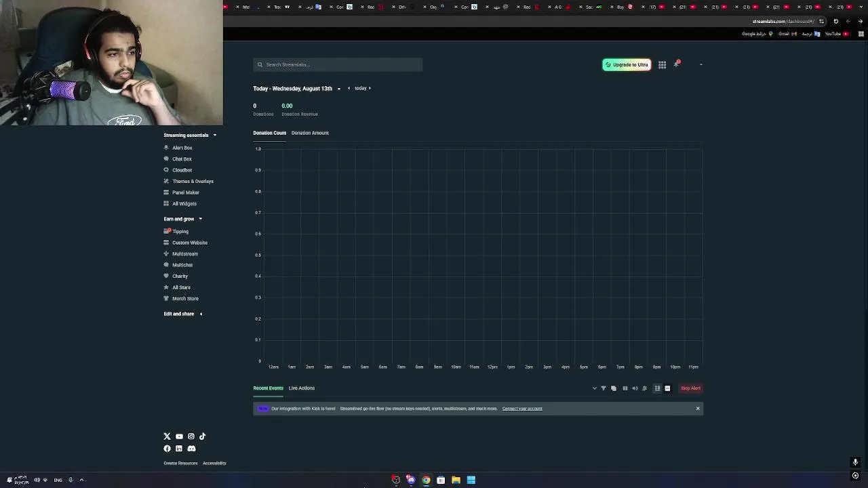Image resolution: width=868 pixels, height=488 pixels.
Task: Open the Accessibility link
Action: point(214,464)
